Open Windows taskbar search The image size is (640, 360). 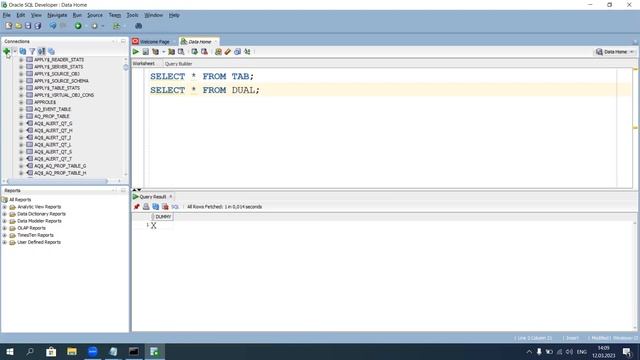click(x=30, y=351)
